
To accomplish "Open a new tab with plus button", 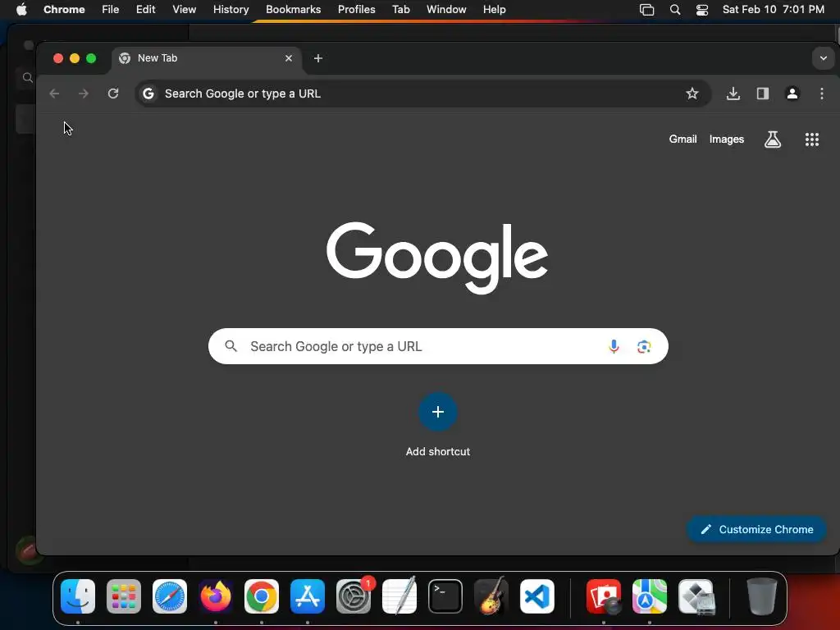I will pyautogui.click(x=318, y=58).
